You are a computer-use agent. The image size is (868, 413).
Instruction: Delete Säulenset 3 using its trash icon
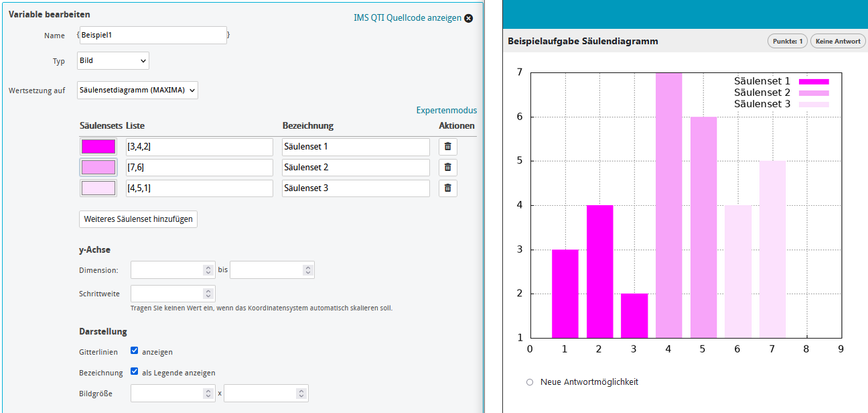click(447, 188)
